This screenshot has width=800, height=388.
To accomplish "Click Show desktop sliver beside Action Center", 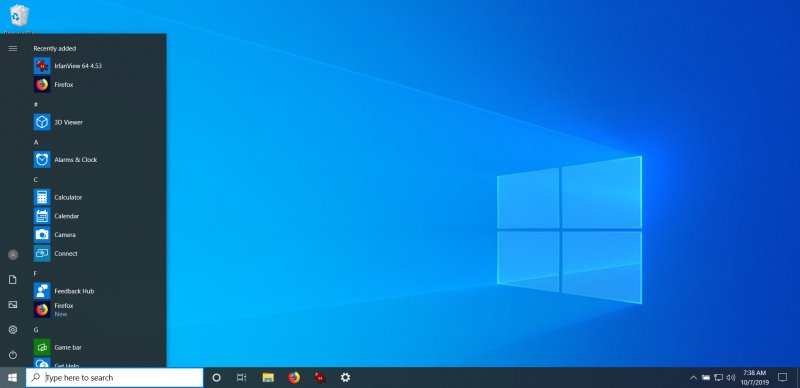I will [x=797, y=378].
